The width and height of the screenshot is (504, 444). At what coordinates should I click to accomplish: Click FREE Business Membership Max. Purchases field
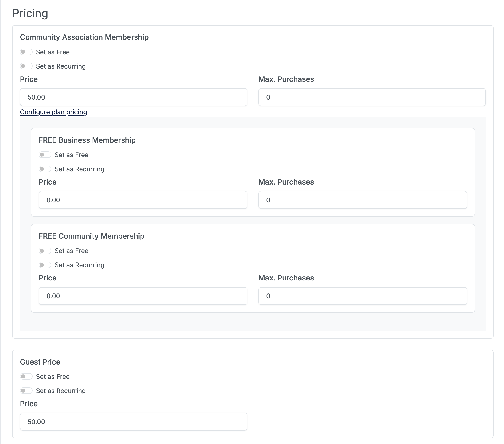pos(363,200)
